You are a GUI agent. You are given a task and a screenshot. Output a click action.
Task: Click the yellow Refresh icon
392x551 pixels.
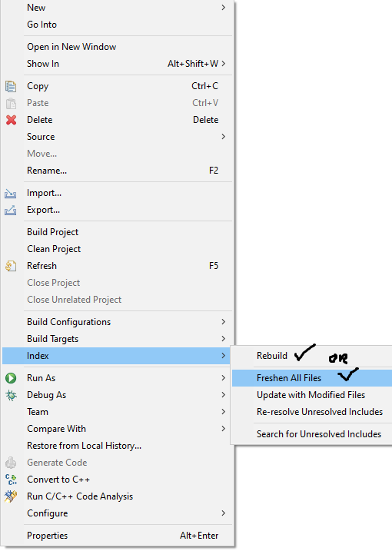[11, 266]
